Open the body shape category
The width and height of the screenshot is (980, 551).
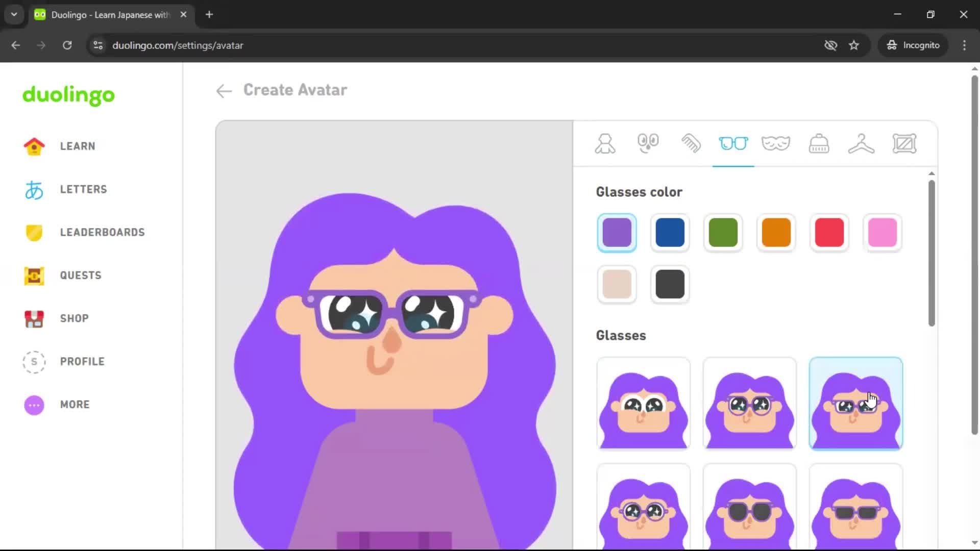click(x=604, y=143)
